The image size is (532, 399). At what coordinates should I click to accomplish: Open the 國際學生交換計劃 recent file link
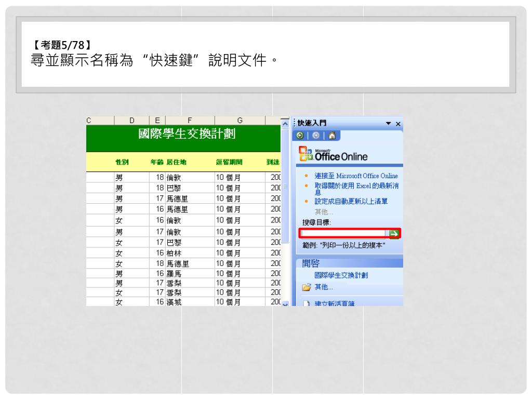tap(341, 275)
